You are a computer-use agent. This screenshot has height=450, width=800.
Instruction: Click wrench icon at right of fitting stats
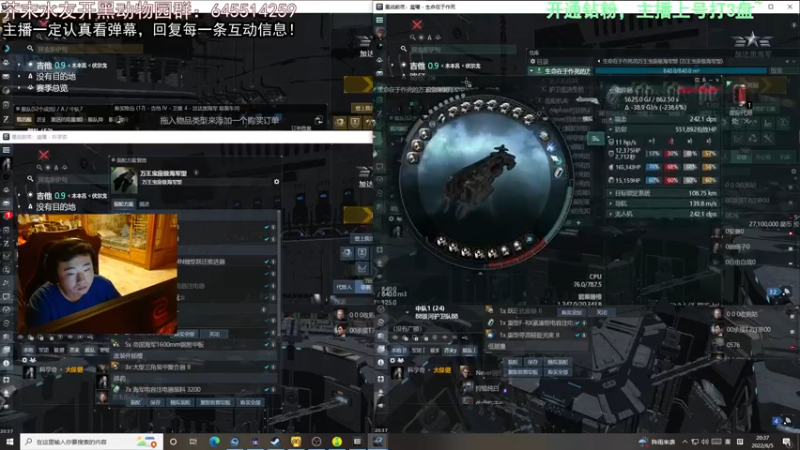(768, 138)
